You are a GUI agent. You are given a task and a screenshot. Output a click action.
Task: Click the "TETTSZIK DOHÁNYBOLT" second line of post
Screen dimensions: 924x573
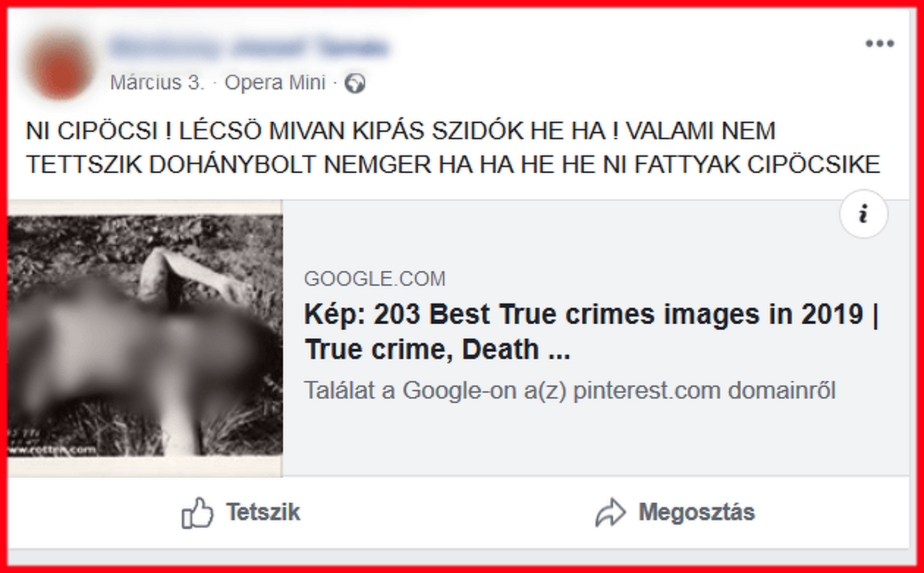453,165
